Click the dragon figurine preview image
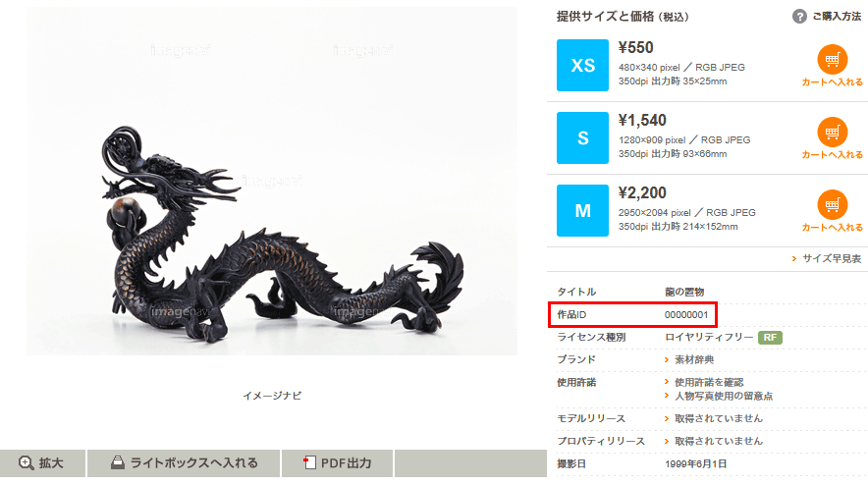Viewport: 868px width, 485px height. 272,181
